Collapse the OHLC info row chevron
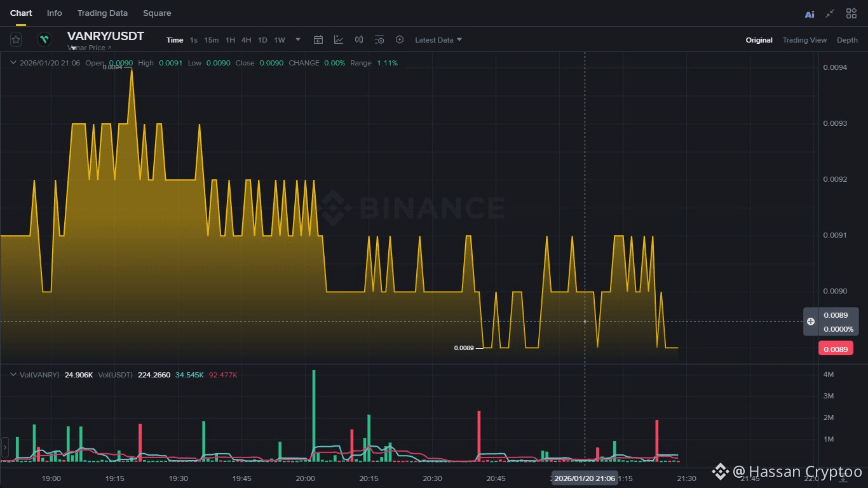 (13, 62)
